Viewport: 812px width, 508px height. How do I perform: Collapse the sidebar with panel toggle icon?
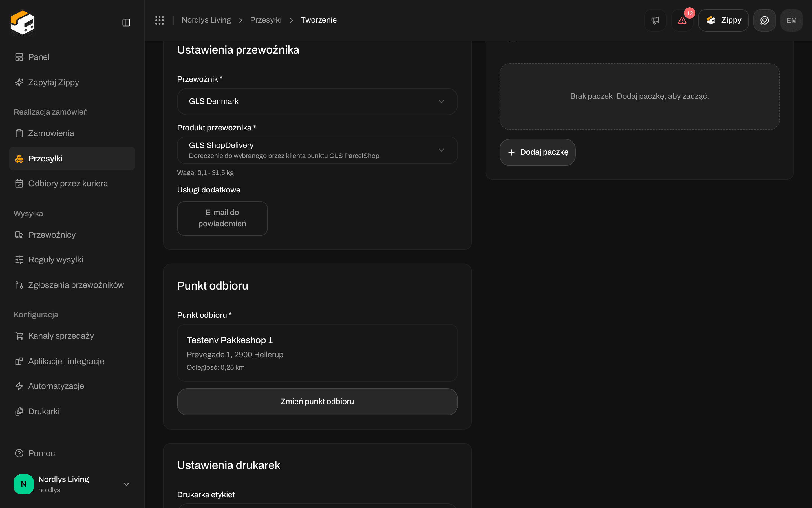pos(126,23)
